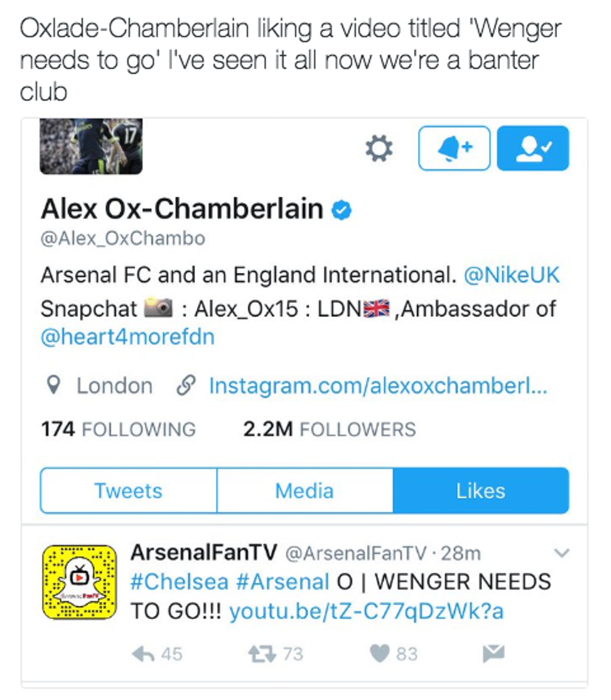View the 174 Following list
611x700 pixels.
[118, 429]
